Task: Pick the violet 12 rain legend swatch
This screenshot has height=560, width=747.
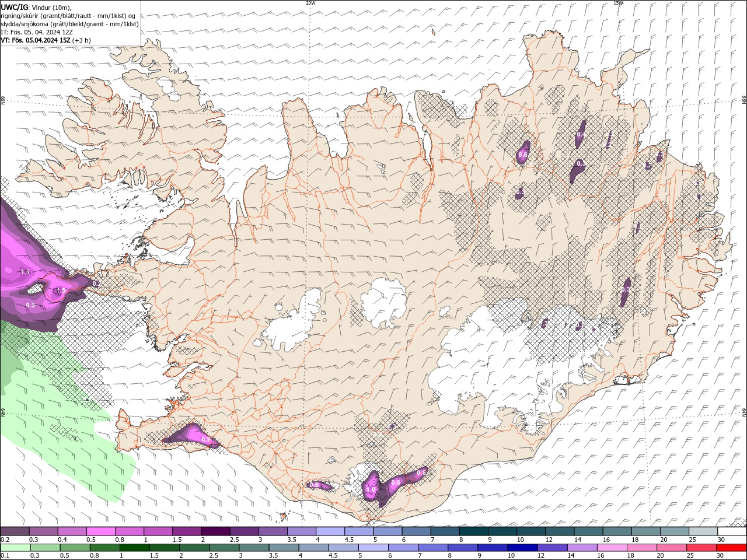Action: click(553, 548)
